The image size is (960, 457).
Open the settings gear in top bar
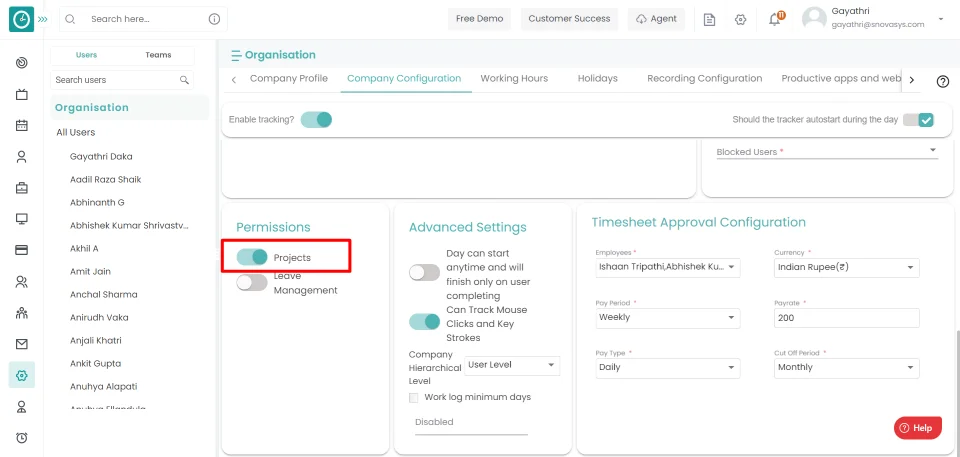tap(740, 19)
